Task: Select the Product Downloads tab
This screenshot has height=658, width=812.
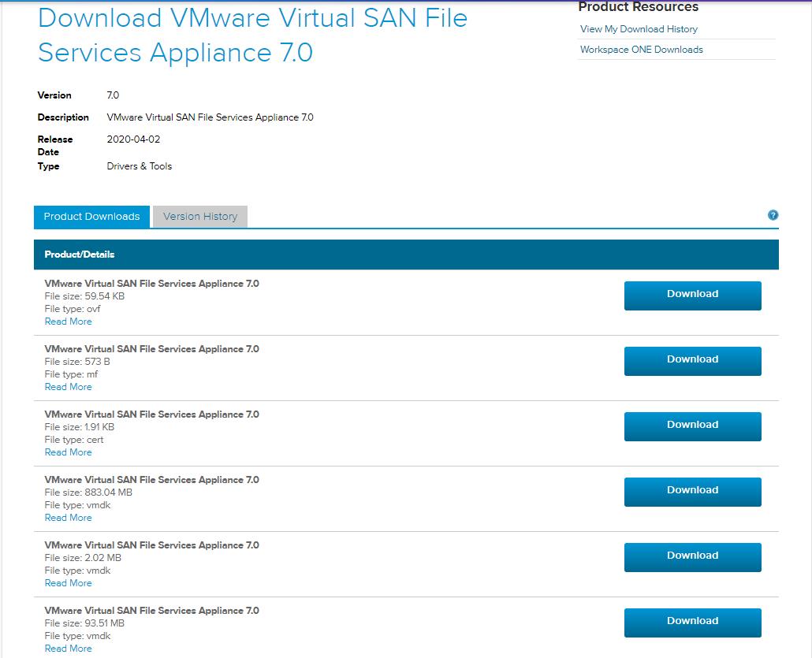Action: click(x=91, y=217)
